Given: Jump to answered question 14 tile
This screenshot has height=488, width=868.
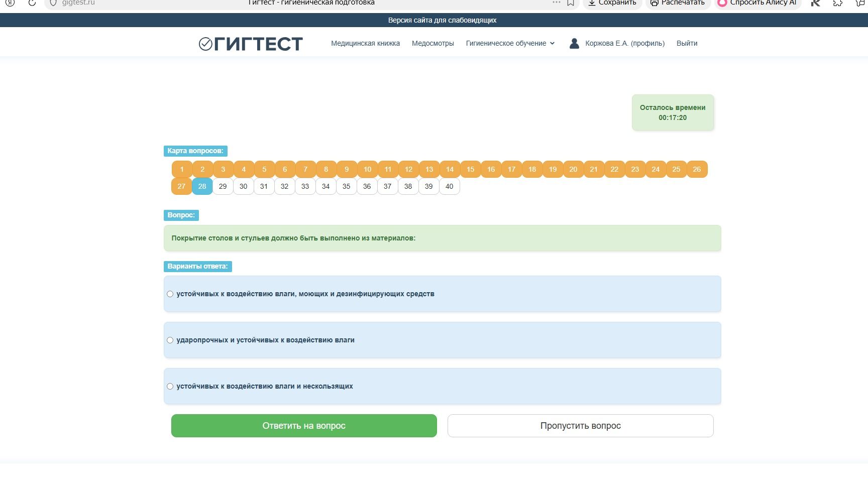Looking at the screenshot, I should tap(450, 169).
